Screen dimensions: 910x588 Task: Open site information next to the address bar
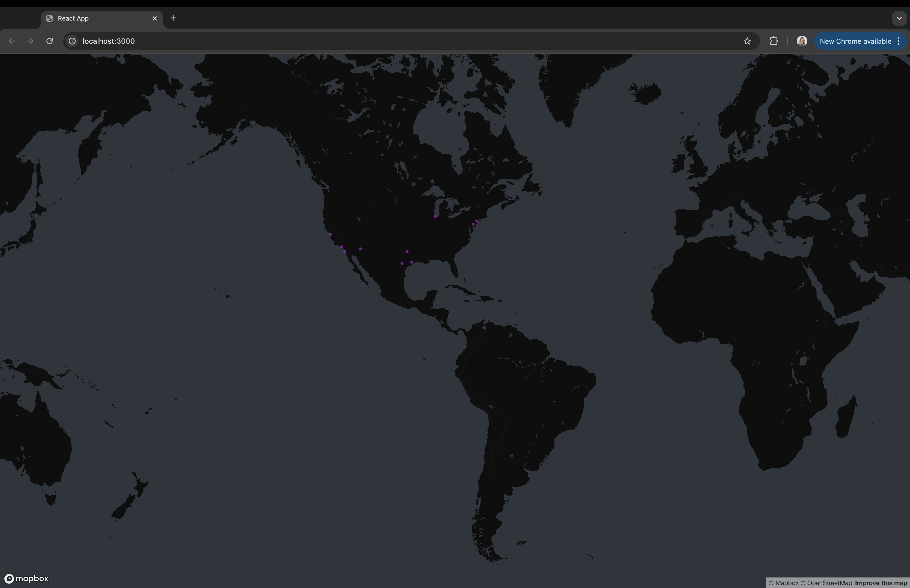click(72, 41)
